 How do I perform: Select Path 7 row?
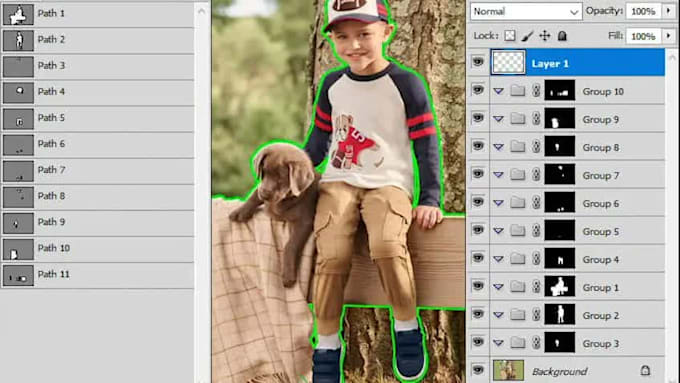(x=98, y=170)
